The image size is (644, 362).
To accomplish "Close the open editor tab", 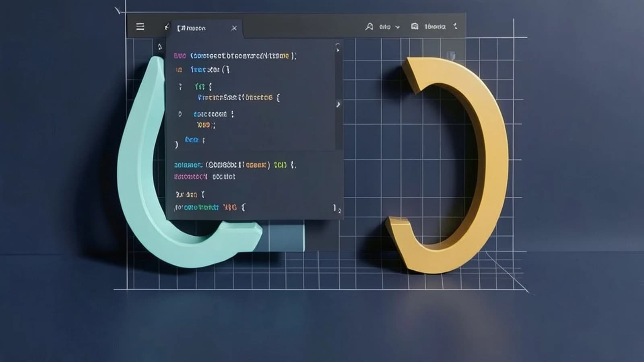I will pyautogui.click(x=234, y=28).
